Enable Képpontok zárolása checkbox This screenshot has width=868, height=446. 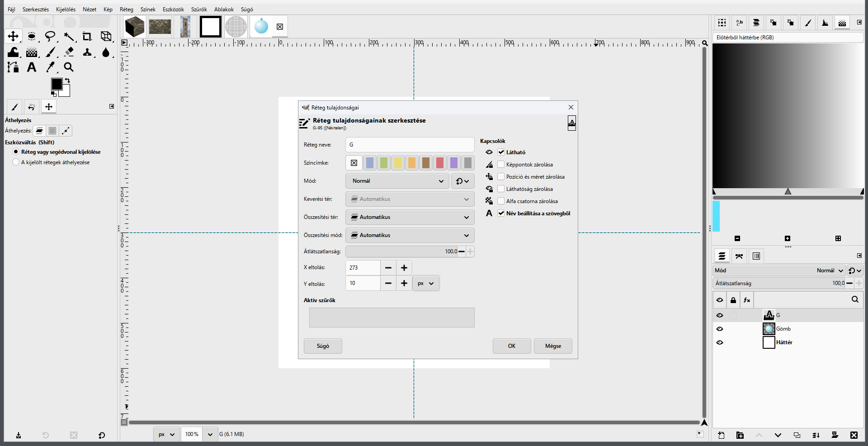click(x=501, y=165)
